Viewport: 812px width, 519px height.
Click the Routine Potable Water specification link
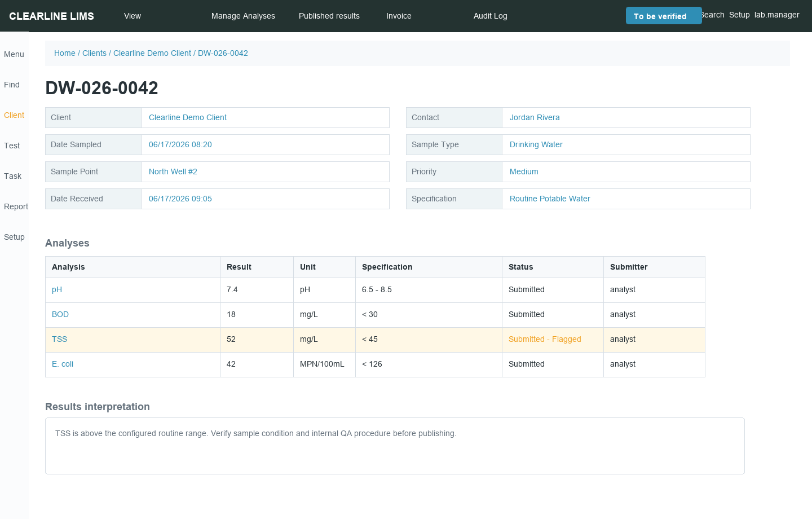click(x=550, y=199)
